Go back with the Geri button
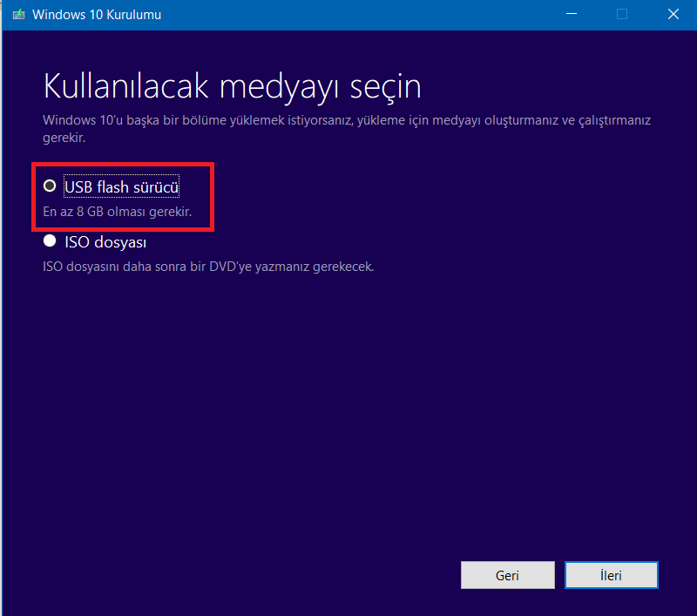 (508, 575)
